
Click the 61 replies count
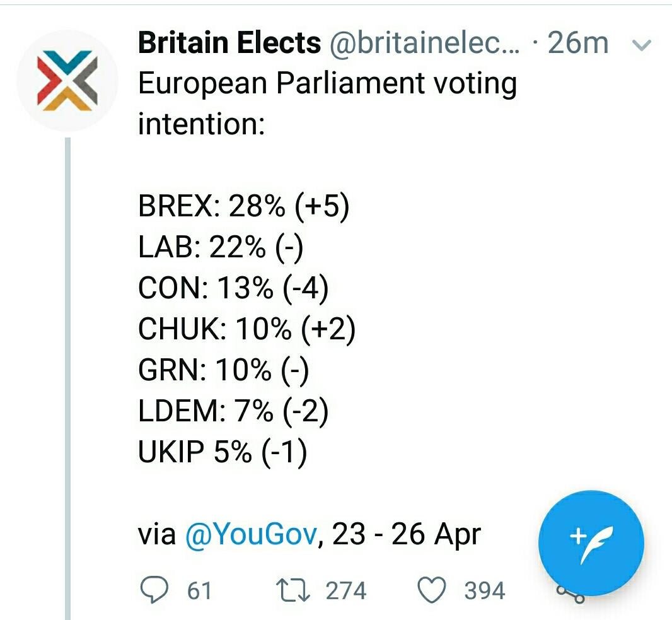(x=199, y=591)
